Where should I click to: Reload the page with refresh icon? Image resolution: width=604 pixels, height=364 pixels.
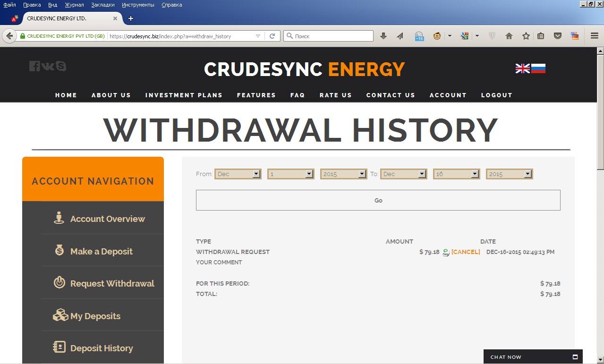272,36
